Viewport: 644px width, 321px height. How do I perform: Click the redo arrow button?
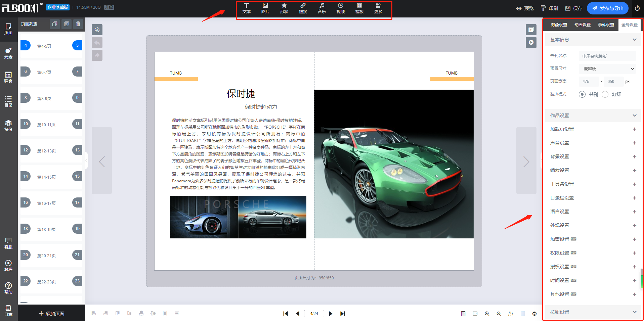tap(97, 55)
